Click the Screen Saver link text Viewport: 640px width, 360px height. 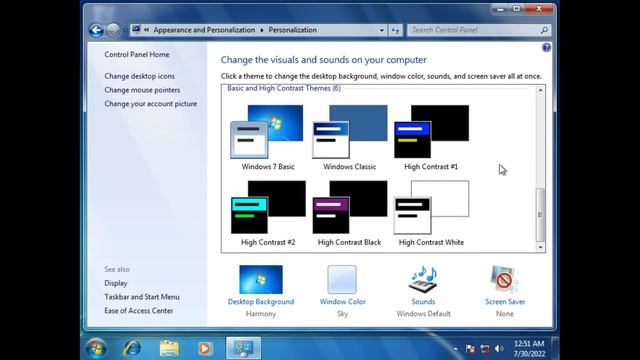click(x=505, y=302)
